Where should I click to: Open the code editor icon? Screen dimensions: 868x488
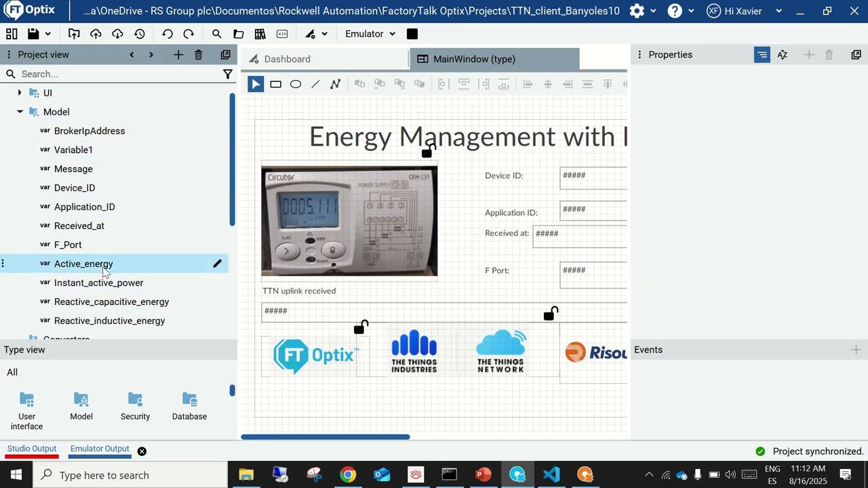[x=282, y=34]
